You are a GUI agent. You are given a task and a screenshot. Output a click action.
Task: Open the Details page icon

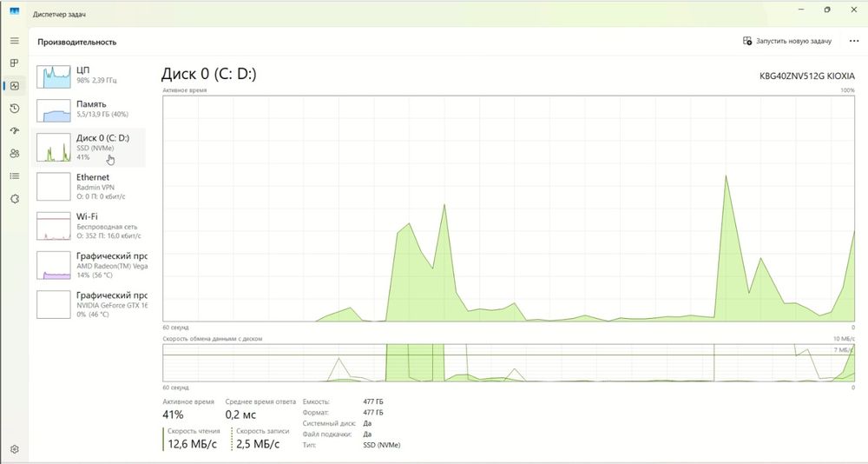pyautogui.click(x=15, y=176)
